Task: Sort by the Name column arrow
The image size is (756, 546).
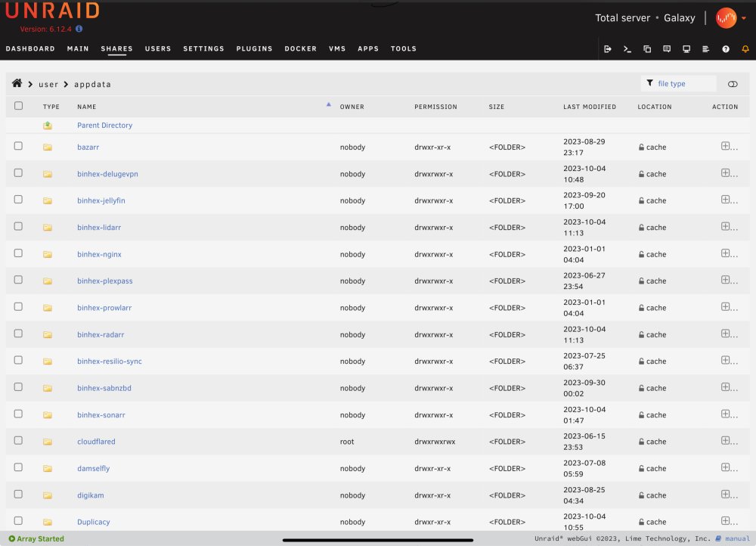Action: click(x=328, y=104)
